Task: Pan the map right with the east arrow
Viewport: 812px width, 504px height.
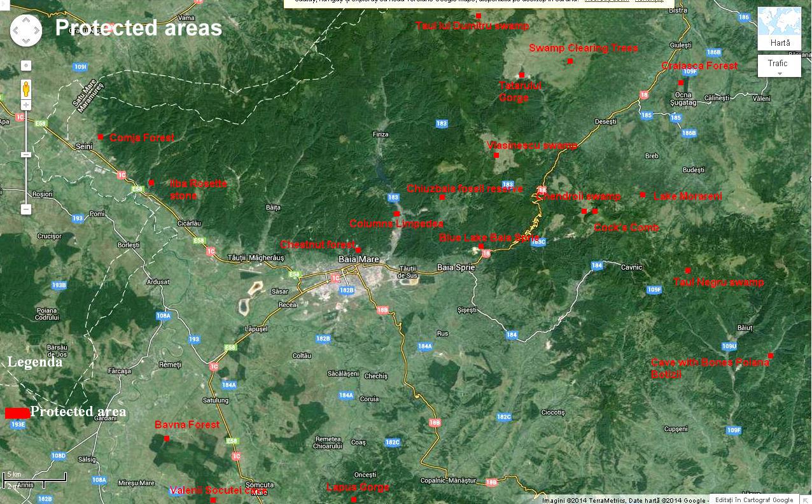Action: [x=36, y=30]
